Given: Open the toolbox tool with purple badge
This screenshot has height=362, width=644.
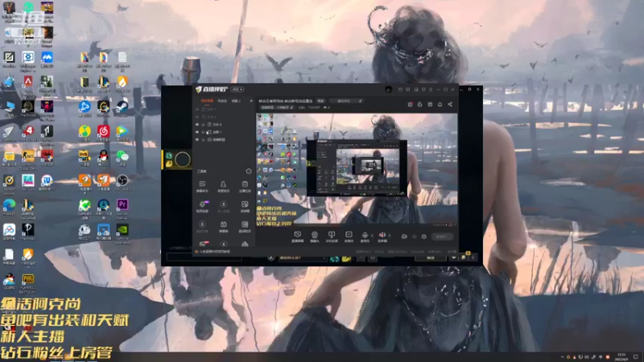Looking at the screenshot, I should pos(203,204).
